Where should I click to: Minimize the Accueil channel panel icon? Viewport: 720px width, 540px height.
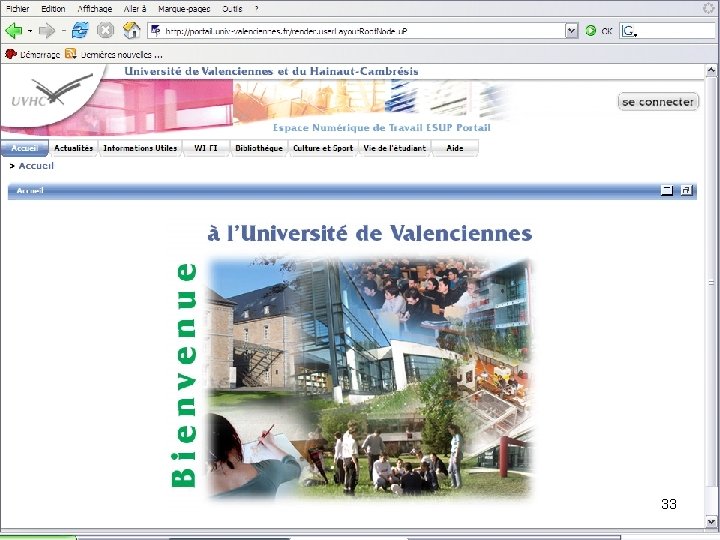pos(667,190)
